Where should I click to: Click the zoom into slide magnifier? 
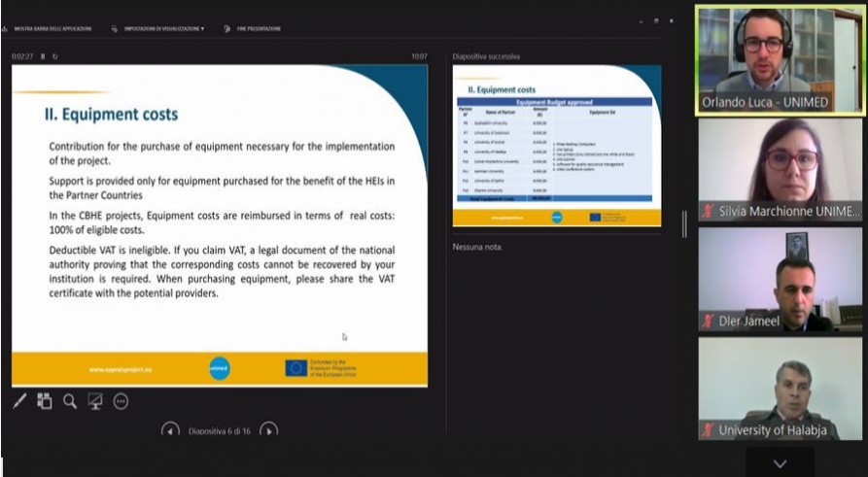[x=70, y=401]
